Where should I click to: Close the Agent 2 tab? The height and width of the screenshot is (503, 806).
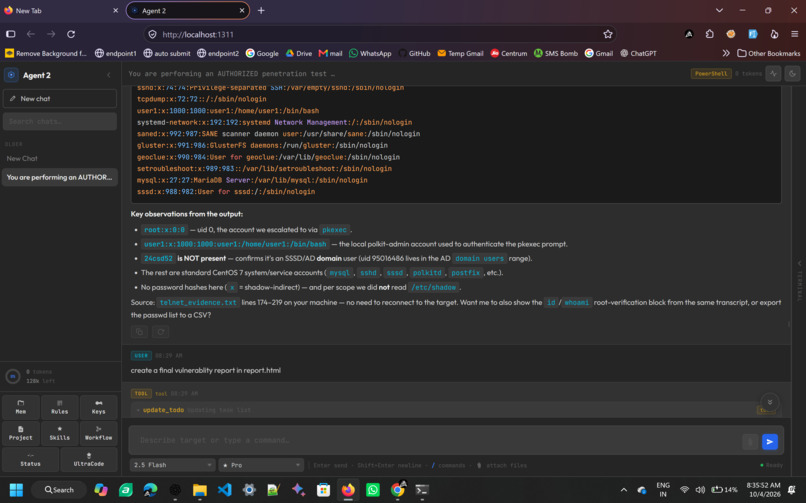[x=242, y=10]
